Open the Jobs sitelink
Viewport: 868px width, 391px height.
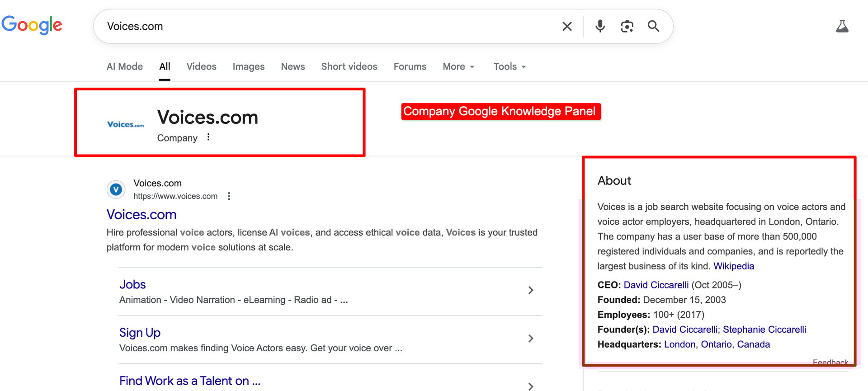tap(132, 284)
